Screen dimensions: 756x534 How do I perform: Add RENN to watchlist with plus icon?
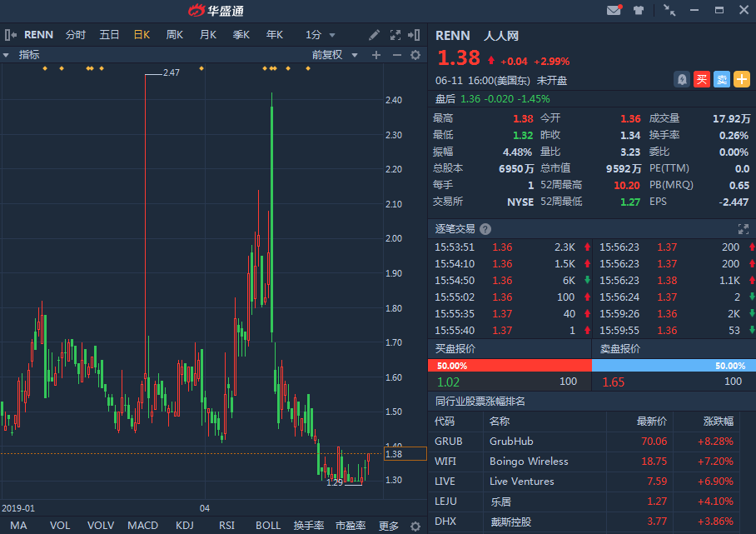741,80
